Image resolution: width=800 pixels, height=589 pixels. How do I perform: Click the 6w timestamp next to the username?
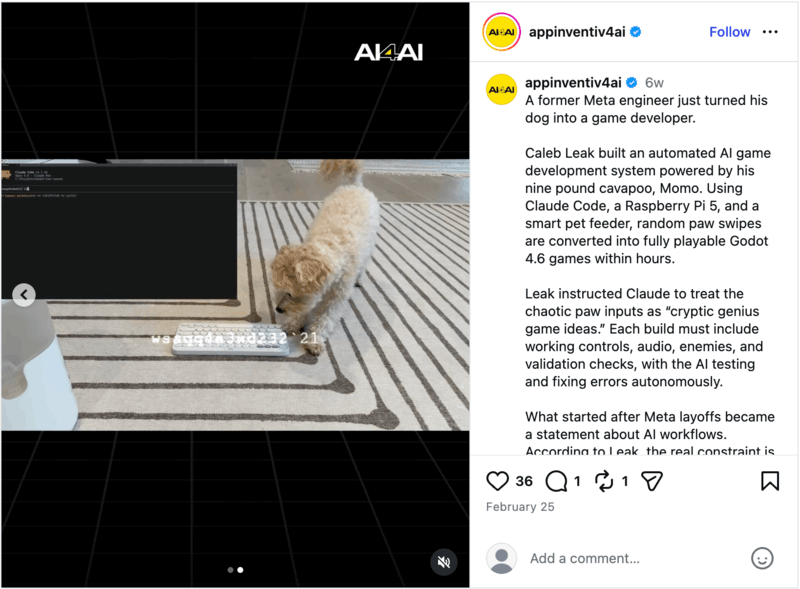[x=654, y=83]
